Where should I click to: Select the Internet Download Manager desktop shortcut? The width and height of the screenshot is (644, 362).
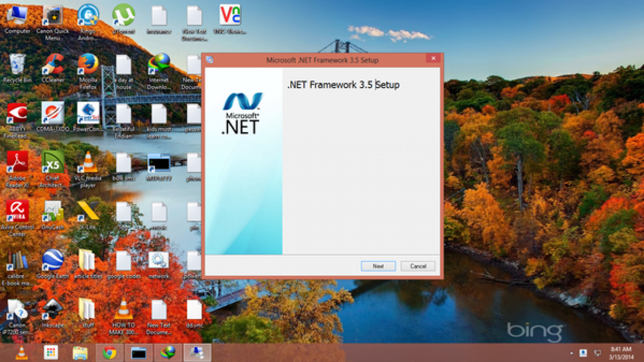(159, 72)
